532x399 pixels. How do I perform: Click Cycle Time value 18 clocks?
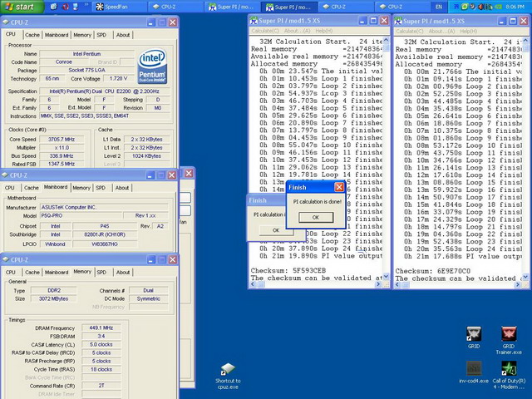[x=101, y=369]
